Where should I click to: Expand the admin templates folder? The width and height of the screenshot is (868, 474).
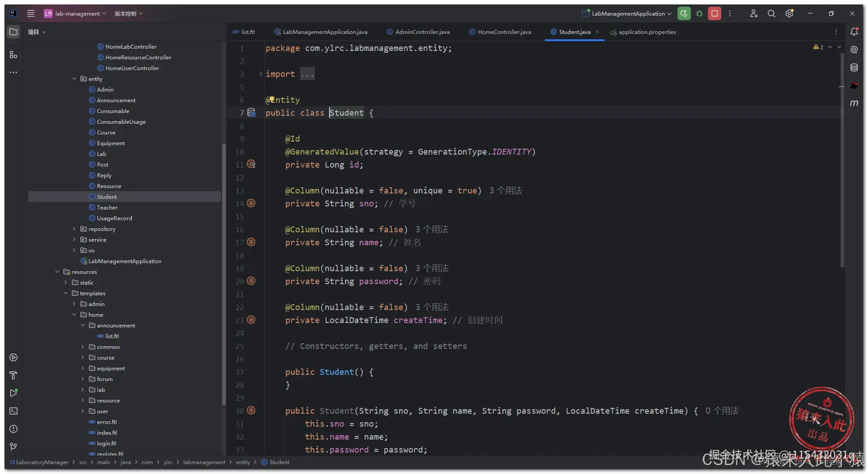pyautogui.click(x=74, y=304)
